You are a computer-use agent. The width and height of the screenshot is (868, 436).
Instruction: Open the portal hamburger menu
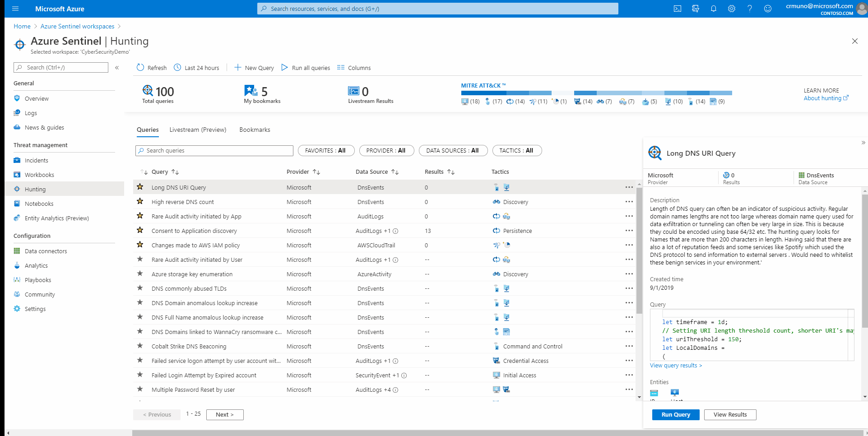(15, 9)
